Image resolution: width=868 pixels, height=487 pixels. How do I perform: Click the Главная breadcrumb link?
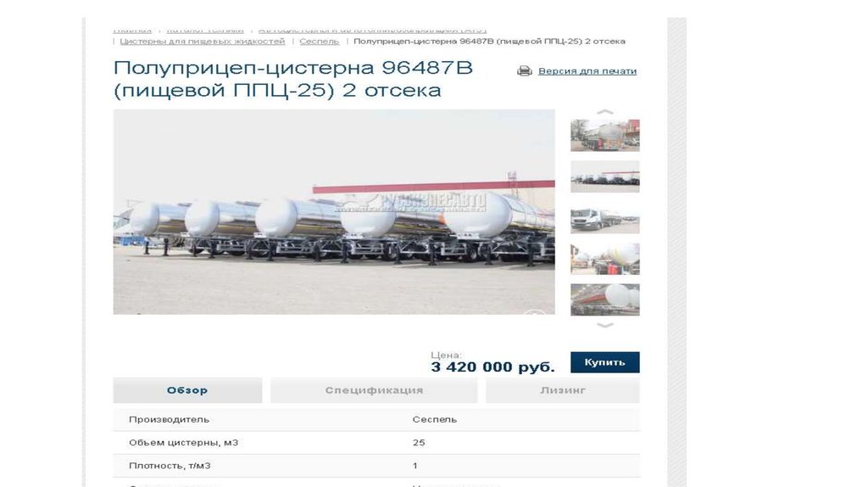(132, 30)
